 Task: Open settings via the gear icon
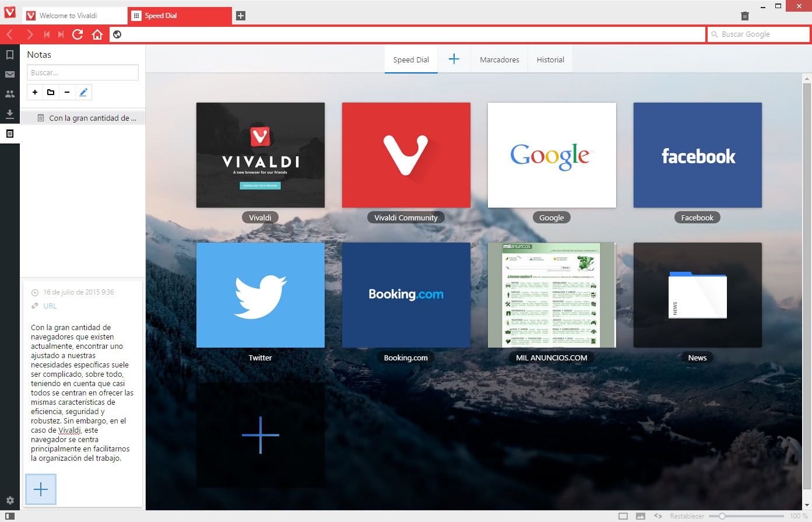click(10, 500)
